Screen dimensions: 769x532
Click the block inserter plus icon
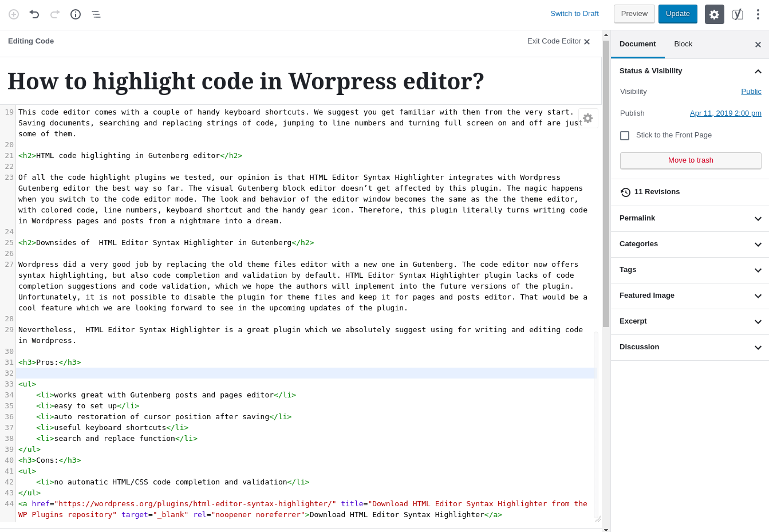pyautogui.click(x=13, y=14)
